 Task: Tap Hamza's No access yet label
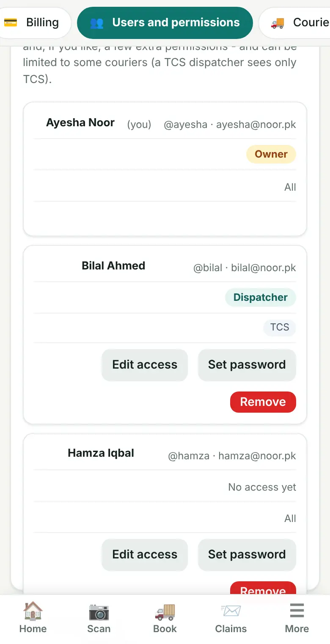pyautogui.click(x=262, y=487)
